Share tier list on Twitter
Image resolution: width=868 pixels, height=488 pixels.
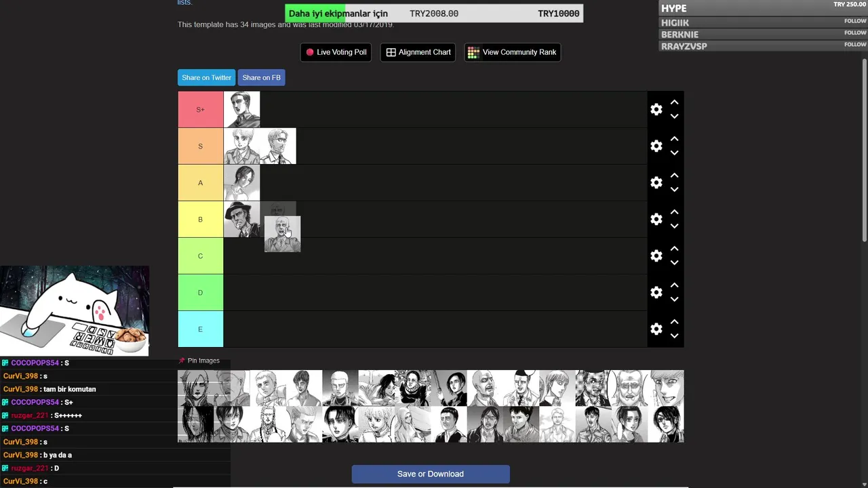tap(206, 77)
